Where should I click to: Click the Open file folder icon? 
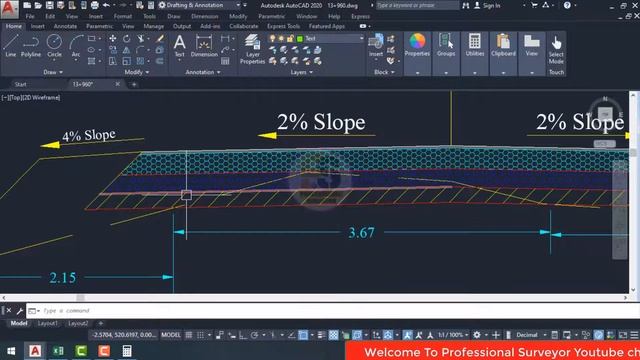(x=38, y=5)
